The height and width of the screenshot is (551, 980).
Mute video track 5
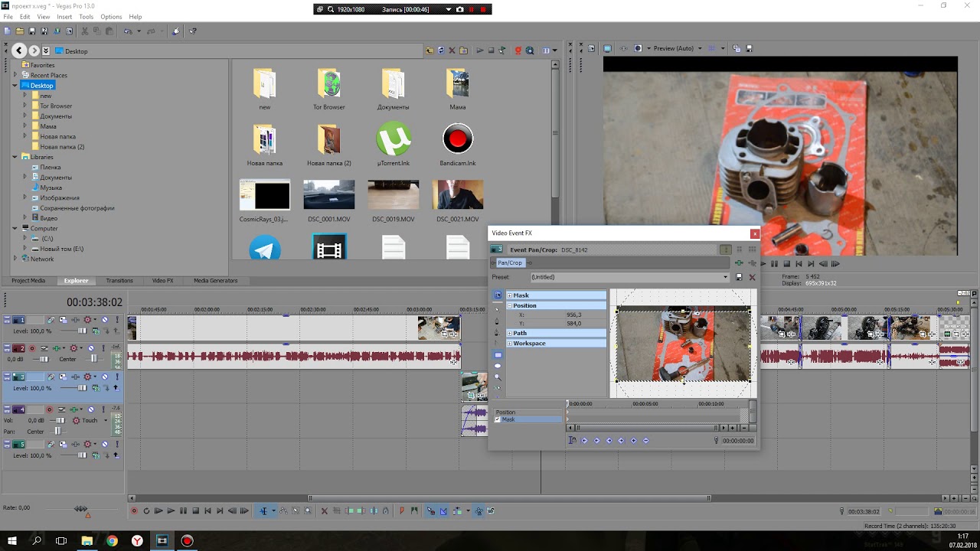tap(105, 444)
